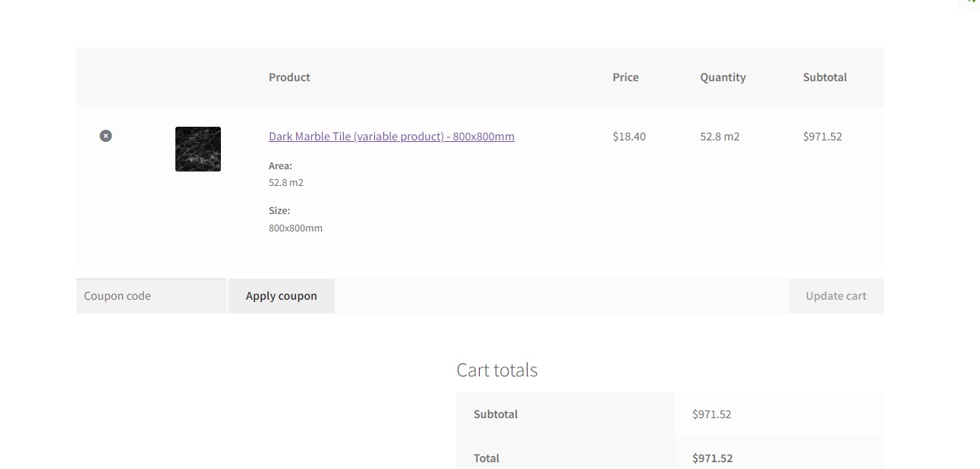The height and width of the screenshot is (469, 980).
Task: Click the Subtotal row in Cart totals
Action: [495, 414]
